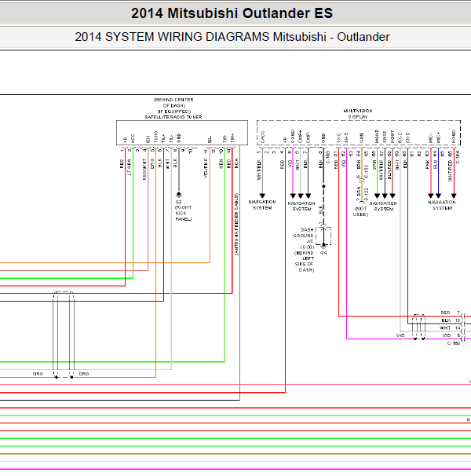
Task: Click the 'RED 7' label near C-152
Action: point(451,313)
